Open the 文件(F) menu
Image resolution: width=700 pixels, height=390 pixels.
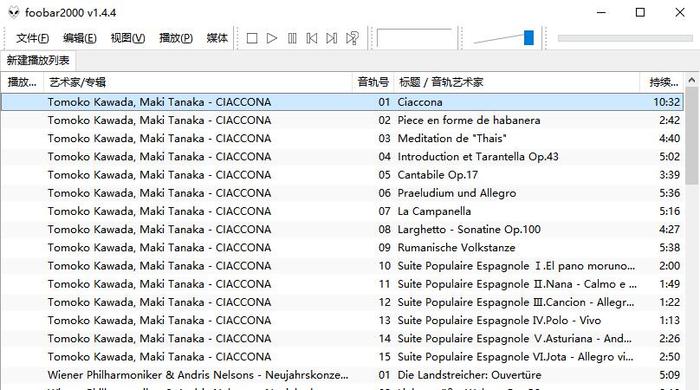pos(33,38)
